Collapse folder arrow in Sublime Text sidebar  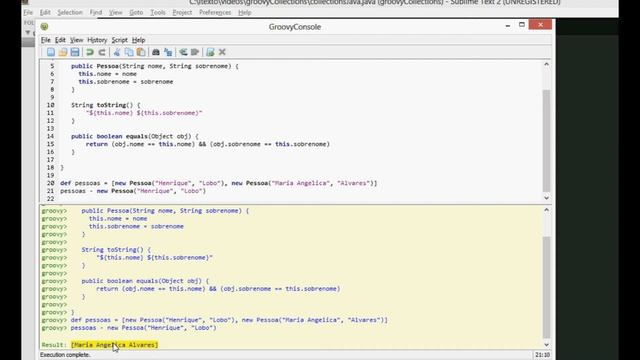28,32
